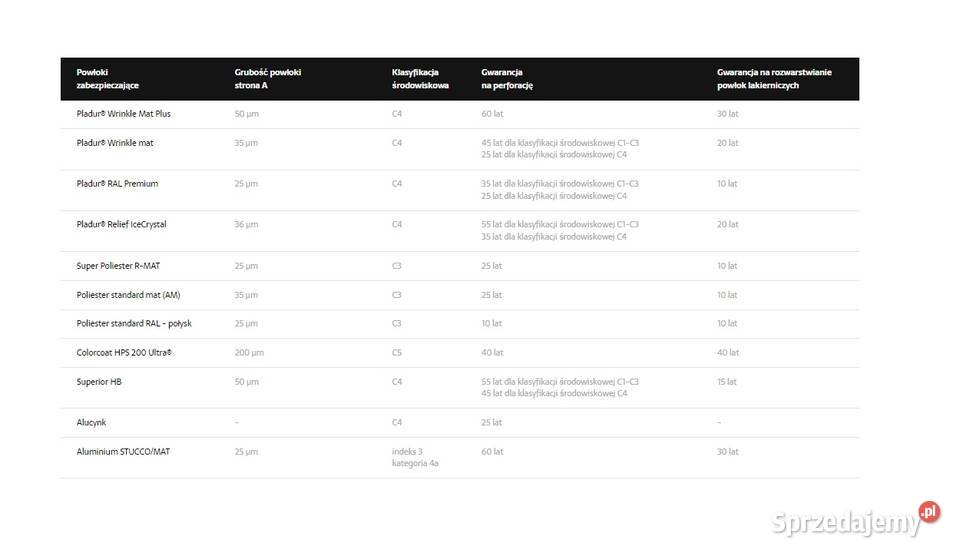Select the Colorcoat HPS 200 Ultra row
This screenshot has height=556, width=960.
click(460, 353)
